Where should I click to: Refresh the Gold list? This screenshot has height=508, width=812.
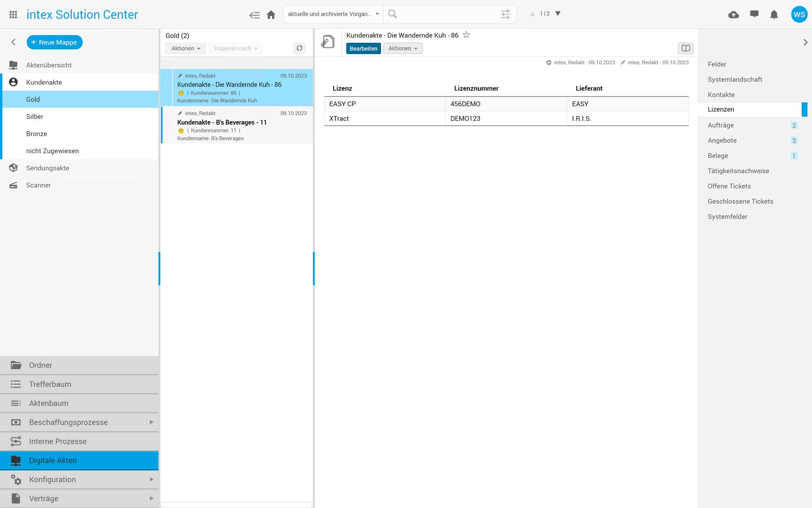pyautogui.click(x=299, y=48)
